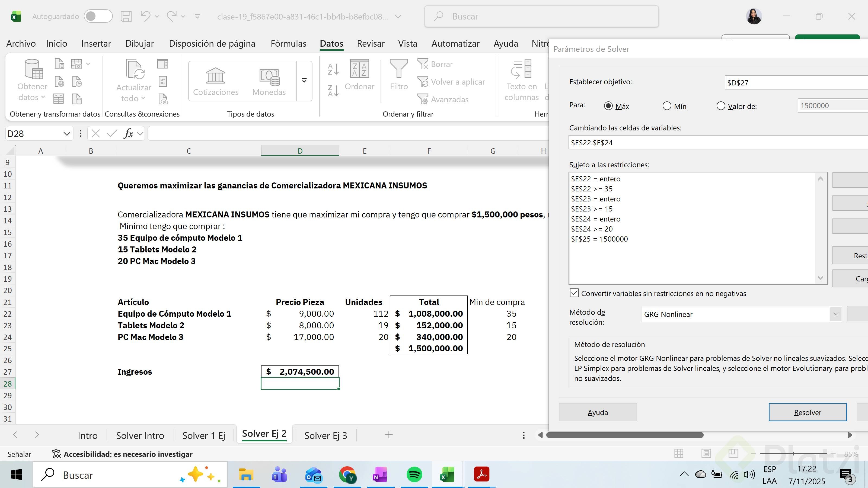Expand the Name Box dropdown arrow

point(67,134)
